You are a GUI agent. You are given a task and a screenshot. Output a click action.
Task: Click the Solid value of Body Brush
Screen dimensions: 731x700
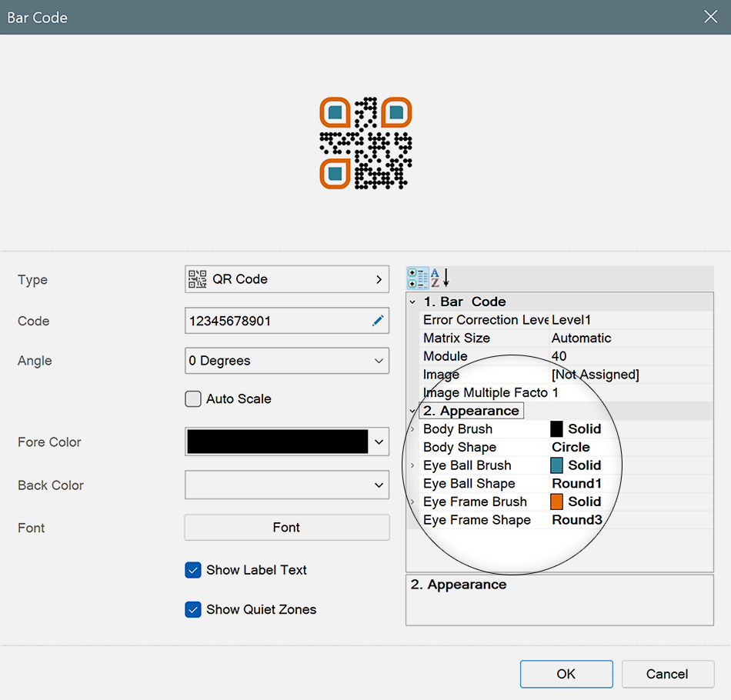(x=585, y=429)
